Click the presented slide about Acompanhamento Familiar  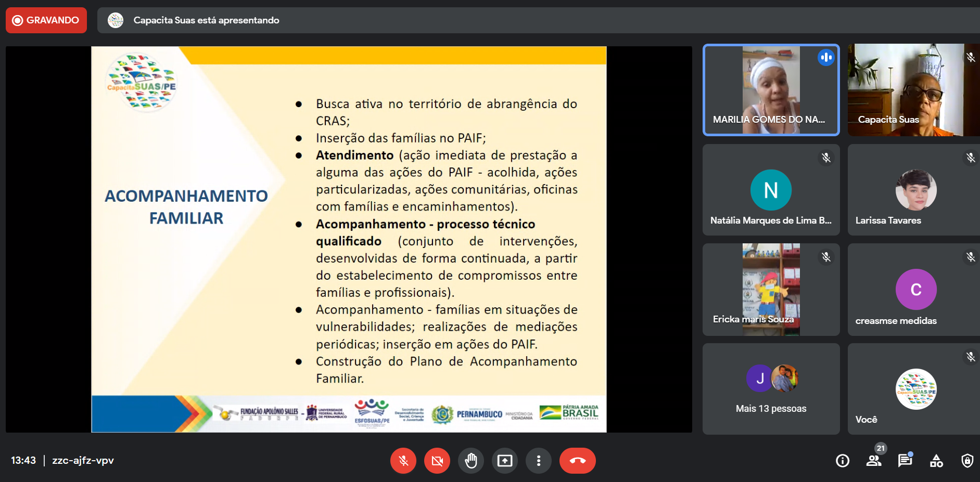tap(349, 239)
